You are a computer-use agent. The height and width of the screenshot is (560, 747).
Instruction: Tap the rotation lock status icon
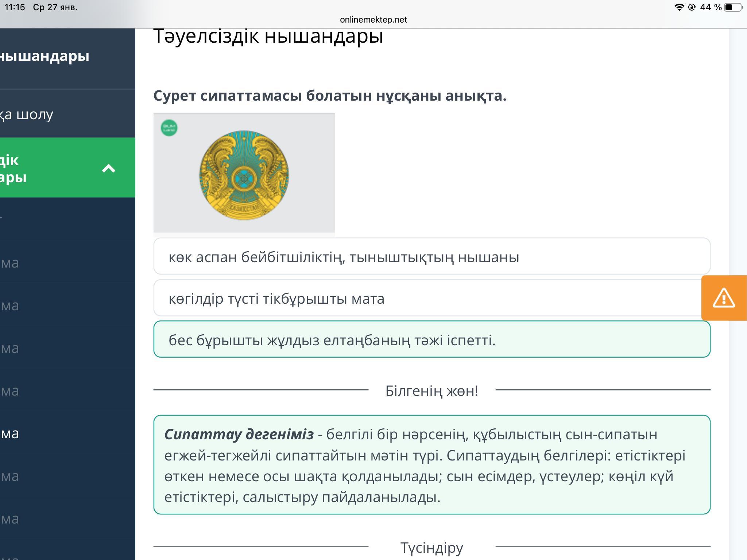pos(692,7)
